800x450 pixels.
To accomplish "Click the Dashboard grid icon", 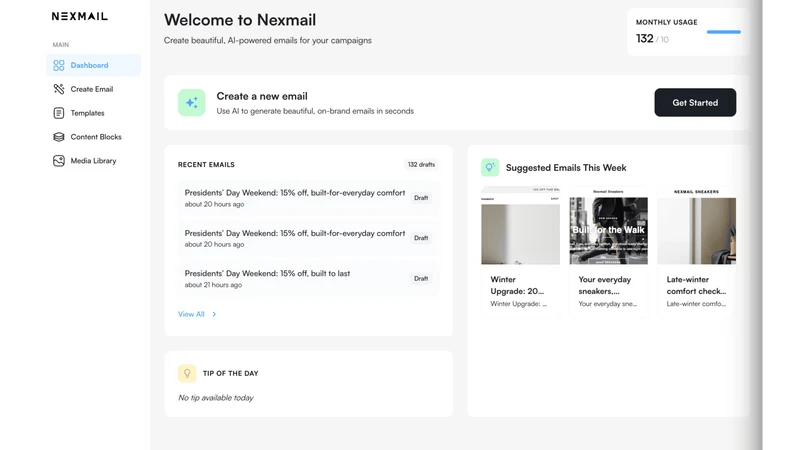I will click(x=59, y=65).
